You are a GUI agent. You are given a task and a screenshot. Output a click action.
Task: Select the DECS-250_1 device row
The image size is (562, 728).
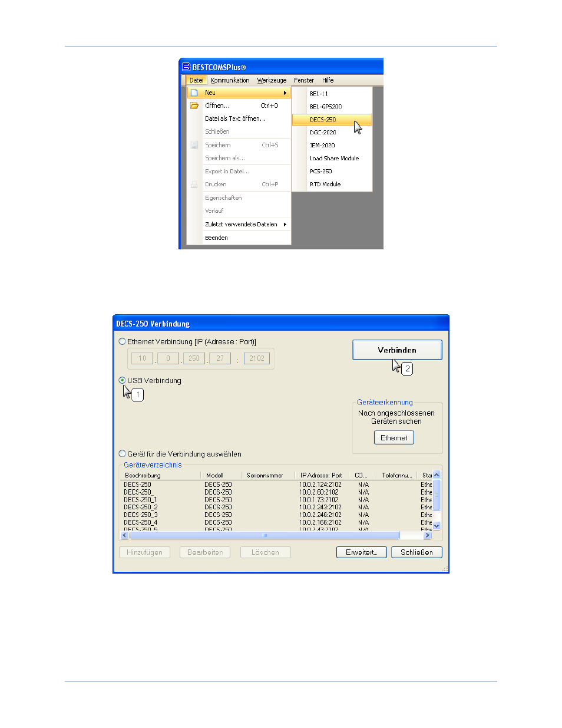tap(276, 500)
